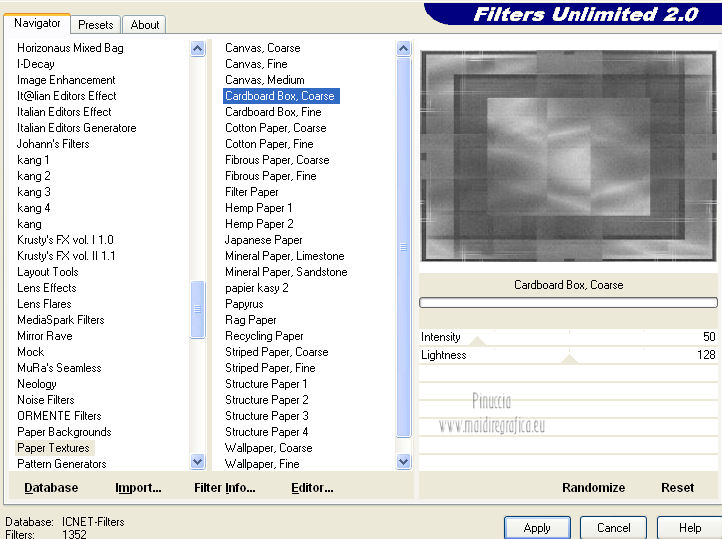Screen dimensions: 722x539
Task: Adjust the Intensity slider handle
Action: (477, 341)
